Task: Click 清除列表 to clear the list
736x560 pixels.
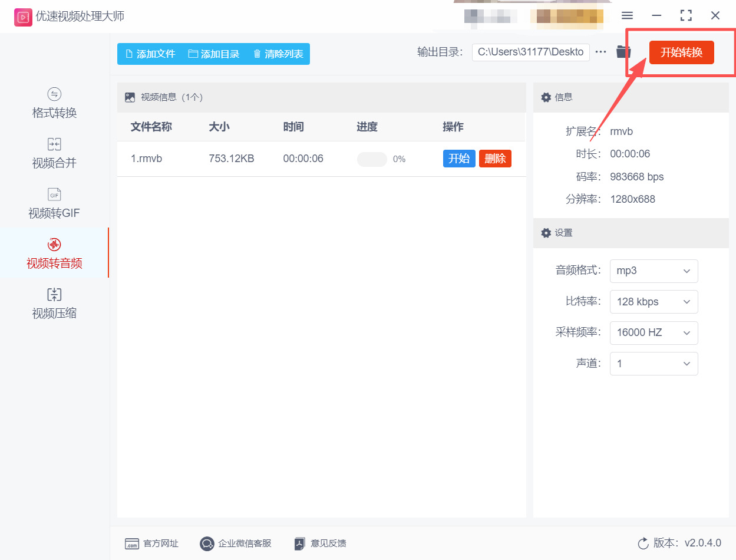Action: (x=278, y=54)
